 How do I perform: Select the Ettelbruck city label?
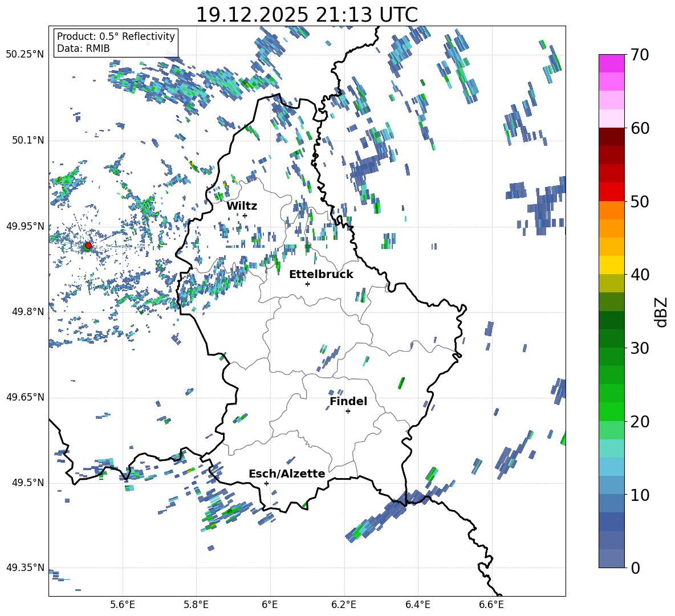point(321,274)
